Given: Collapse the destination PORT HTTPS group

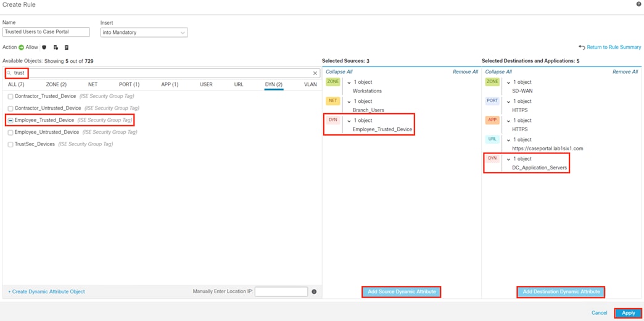Looking at the screenshot, I should 508,102.
